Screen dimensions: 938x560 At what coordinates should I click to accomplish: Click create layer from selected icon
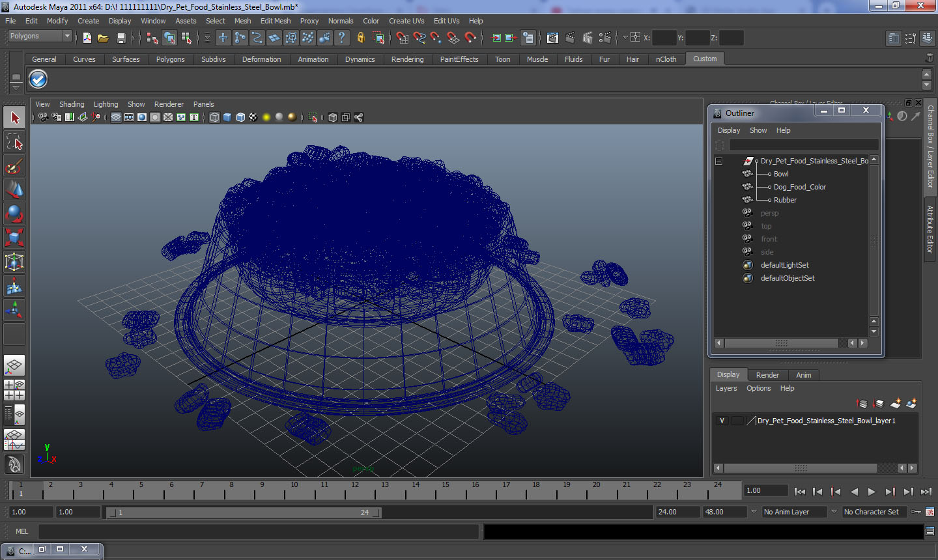coord(912,404)
